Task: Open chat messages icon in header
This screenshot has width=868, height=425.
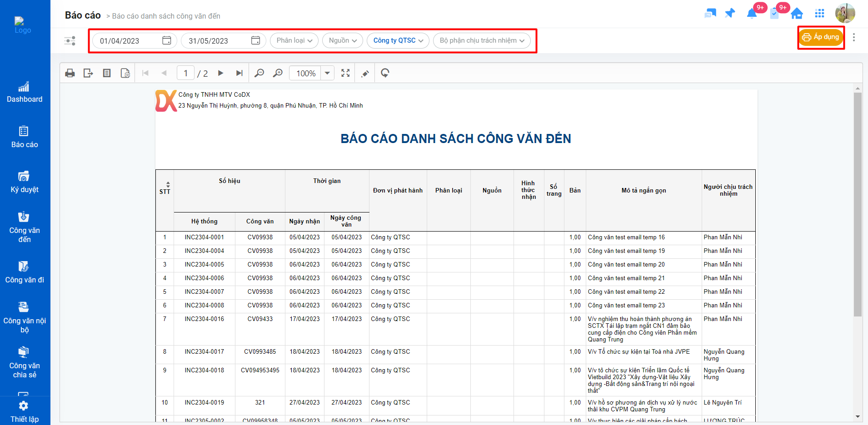Action: point(710,13)
